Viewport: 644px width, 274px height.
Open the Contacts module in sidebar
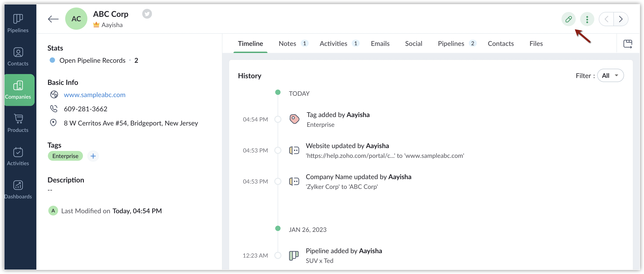[18, 57]
